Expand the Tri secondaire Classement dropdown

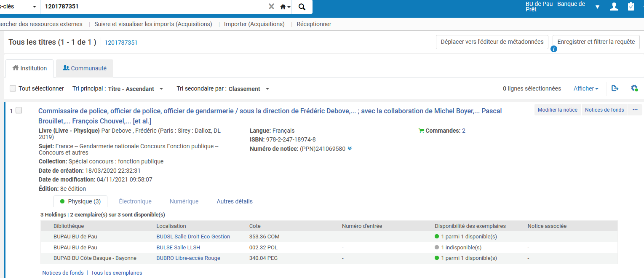pyautogui.click(x=267, y=89)
